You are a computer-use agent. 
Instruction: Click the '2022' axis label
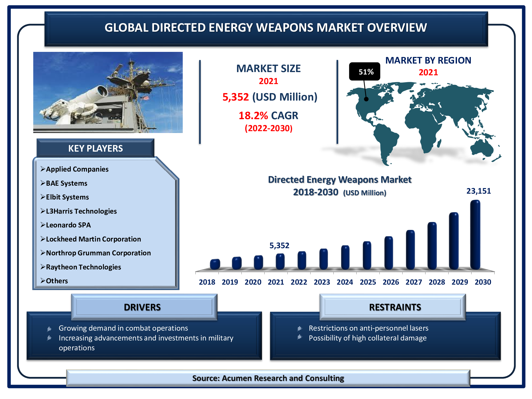(x=299, y=282)
